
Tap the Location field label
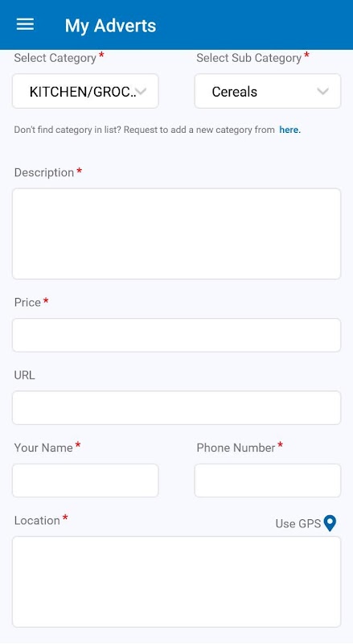(x=37, y=520)
